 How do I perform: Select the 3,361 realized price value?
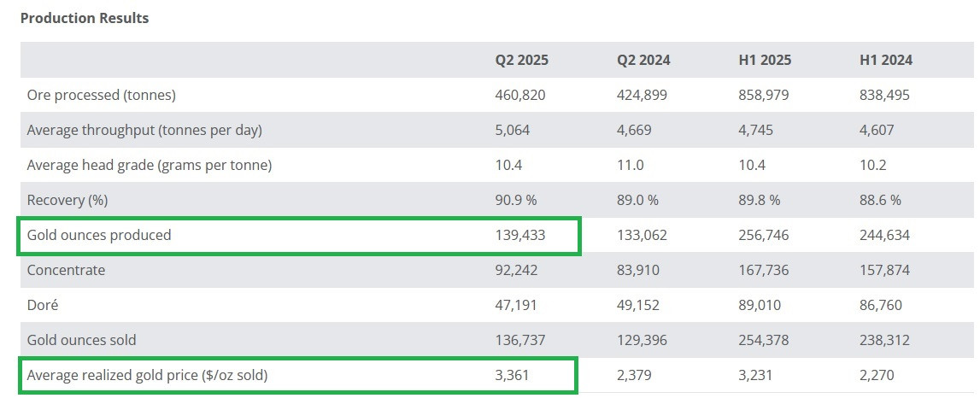tap(513, 375)
